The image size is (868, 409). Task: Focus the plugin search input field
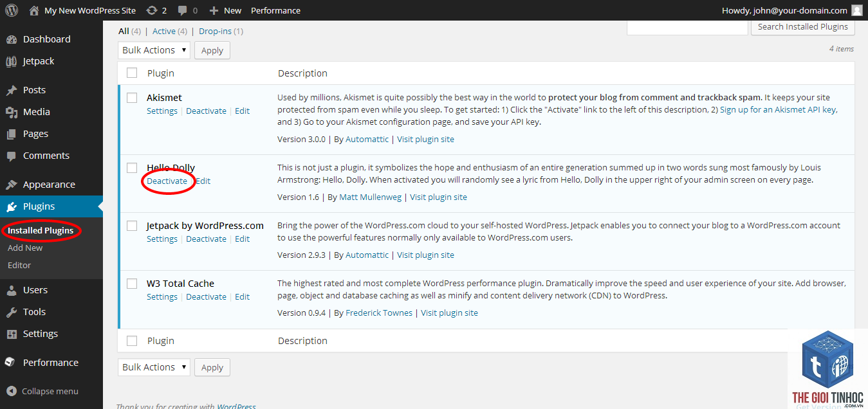687,26
